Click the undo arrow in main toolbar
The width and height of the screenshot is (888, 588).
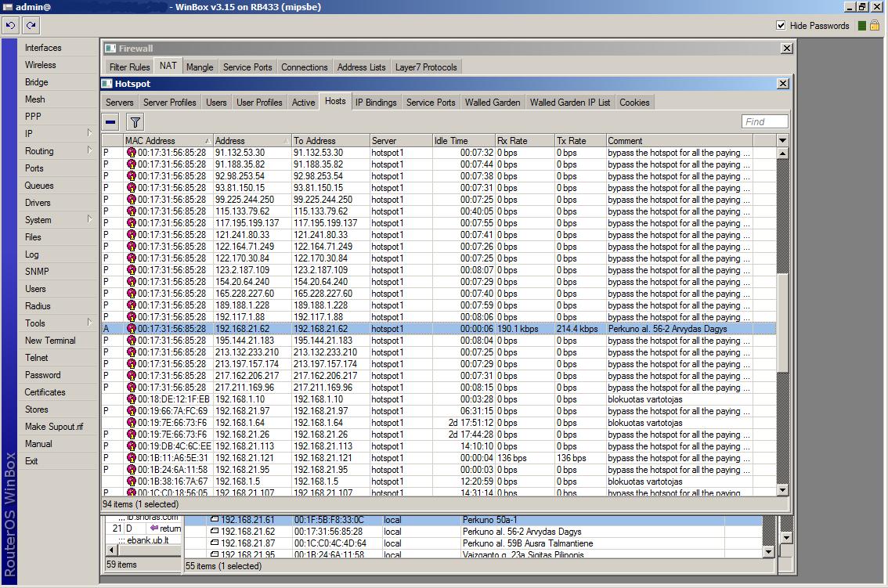pyautogui.click(x=10, y=26)
